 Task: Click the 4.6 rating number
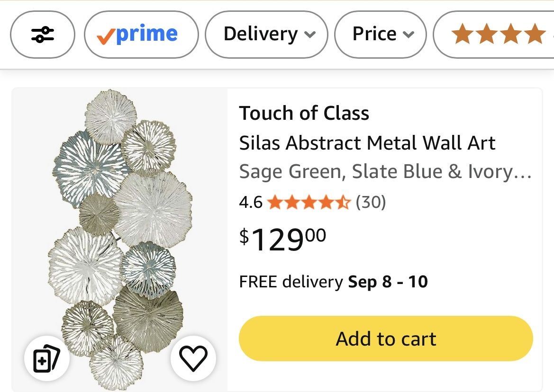251,203
